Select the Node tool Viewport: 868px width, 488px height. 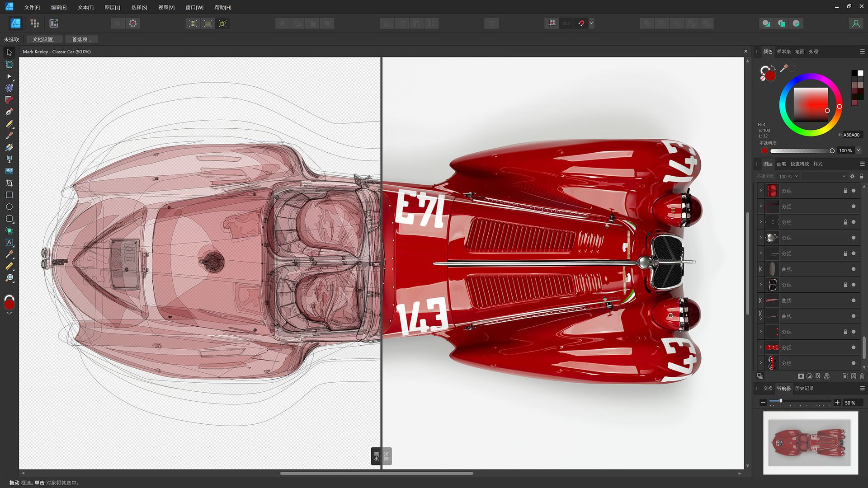click(x=9, y=76)
